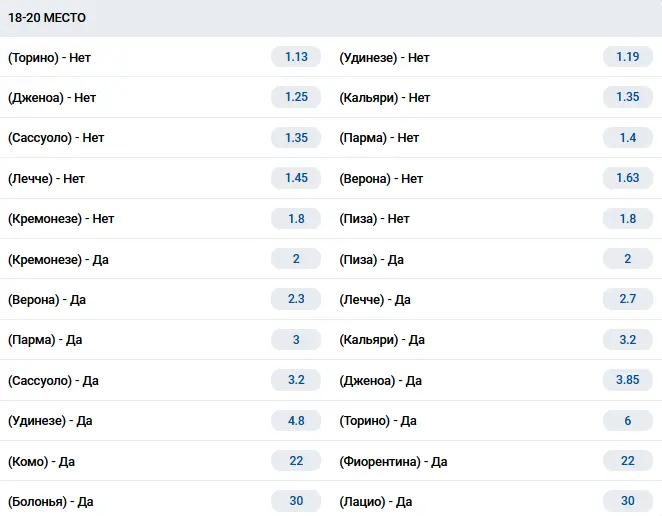The width and height of the screenshot is (662, 516).
Task: Select Кремонезе Да odds 2
Action: (x=296, y=259)
